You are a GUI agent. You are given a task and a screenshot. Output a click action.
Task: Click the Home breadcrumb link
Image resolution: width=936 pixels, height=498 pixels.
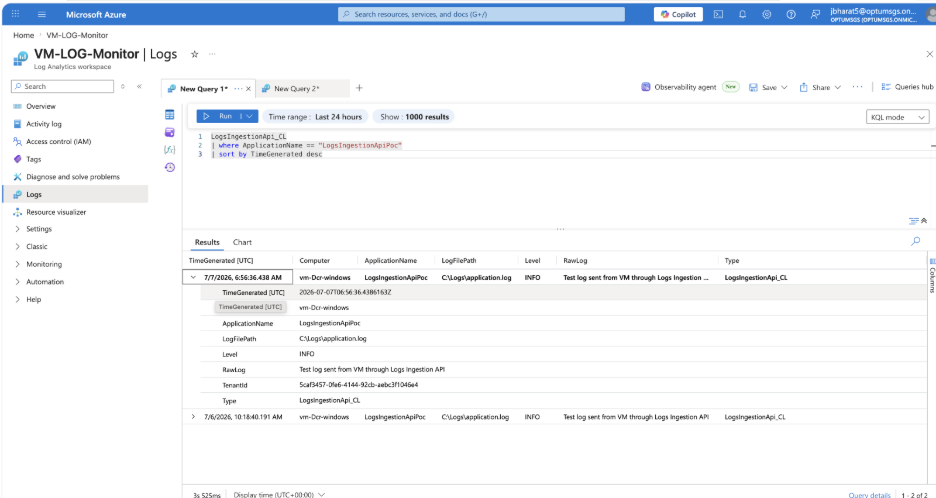[x=23, y=35]
